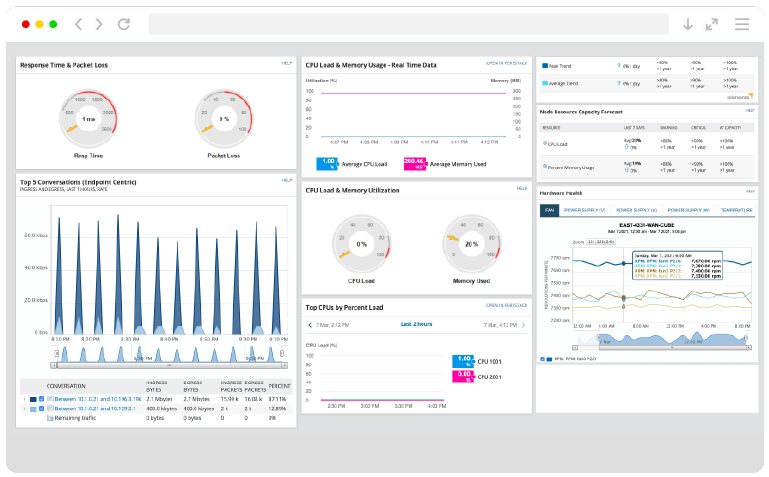Image resolution: width=769 pixels, height=477 pixels.
Task: Click the Conversation column header
Action: tap(66, 386)
